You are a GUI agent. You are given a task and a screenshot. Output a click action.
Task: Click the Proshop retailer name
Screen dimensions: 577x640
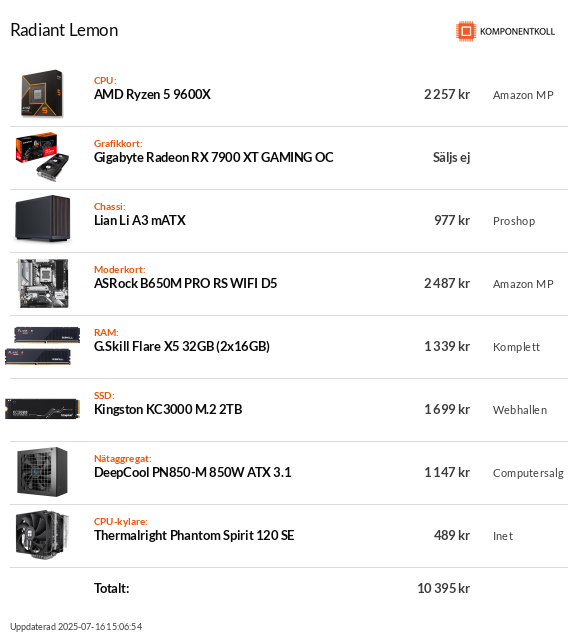(514, 221)
